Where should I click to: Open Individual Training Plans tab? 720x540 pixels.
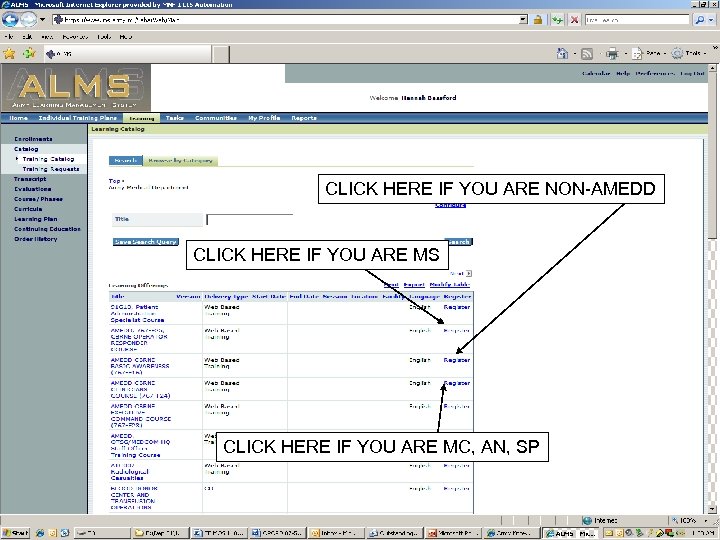coord(78,118)
